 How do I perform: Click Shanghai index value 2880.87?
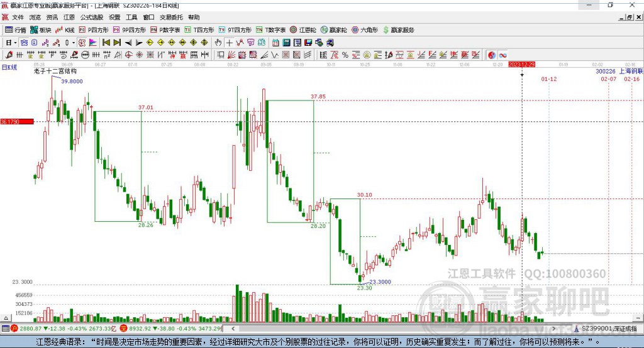[x=30, y=329]
